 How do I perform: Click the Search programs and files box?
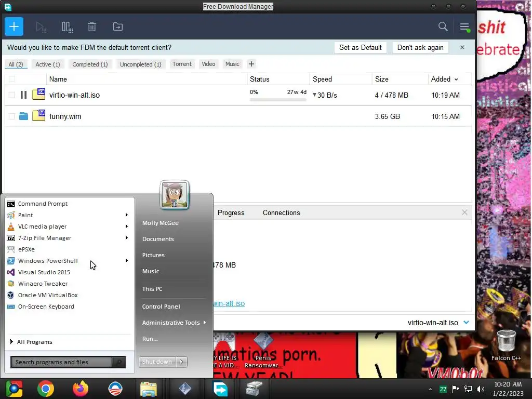click(x=61, y=362)
